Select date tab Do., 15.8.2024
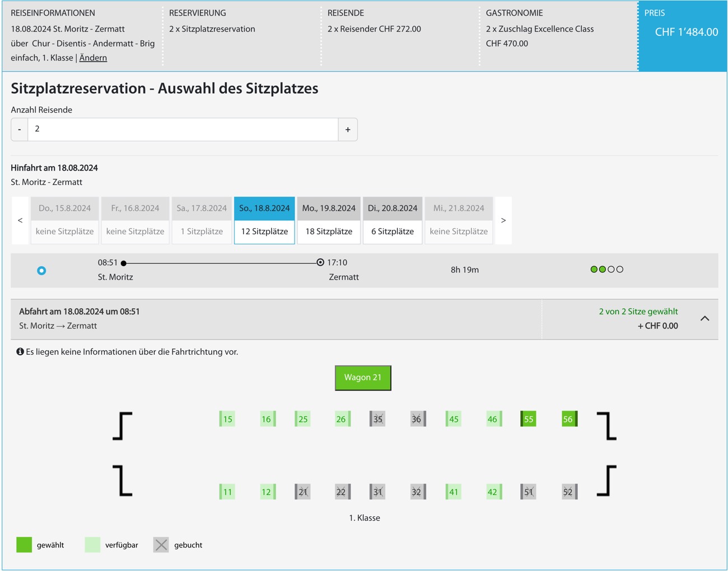Viewport: 728px width, 571px height. pyautogui.click(x=65, y=220)
